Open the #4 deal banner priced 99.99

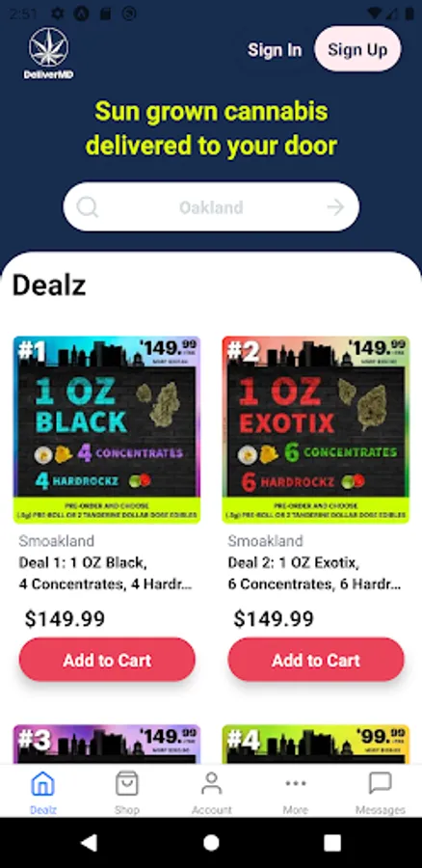[316, 745]
